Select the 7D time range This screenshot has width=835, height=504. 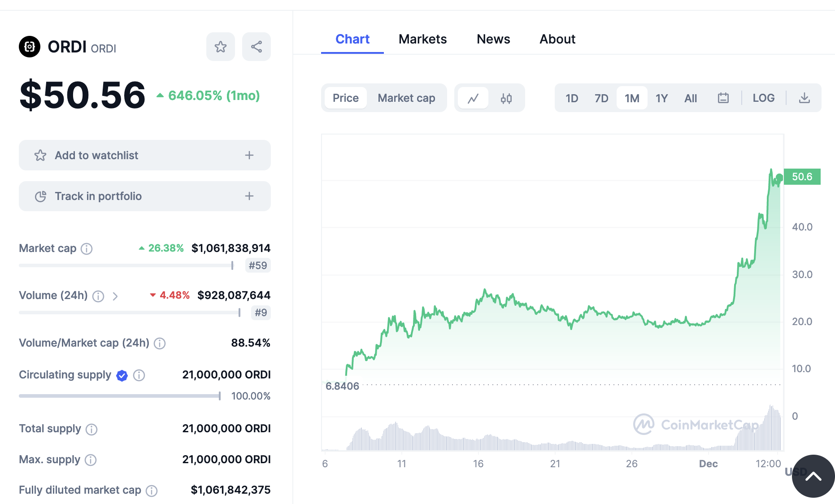(601, 98)
